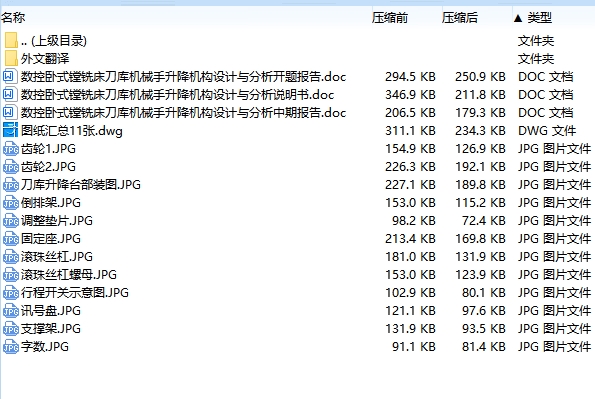Click the 192.1 KB compressed size
This screenshot has width=595, height=399.
pos(480,167)
